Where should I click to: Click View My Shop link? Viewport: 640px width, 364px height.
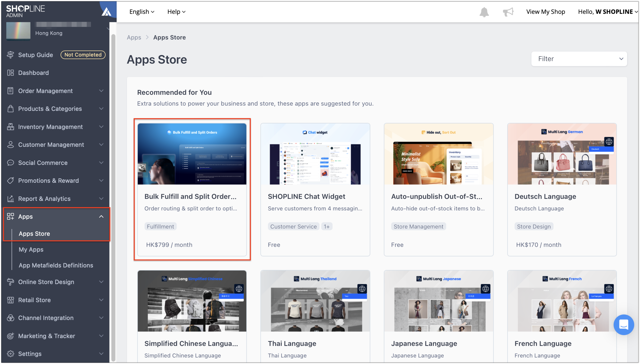click(545, 12)
